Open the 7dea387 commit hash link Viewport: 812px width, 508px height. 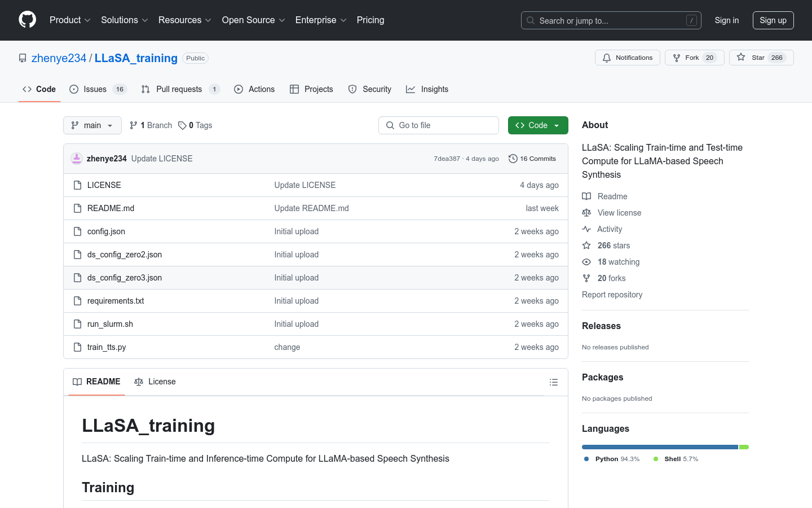[x=447, y=159]
